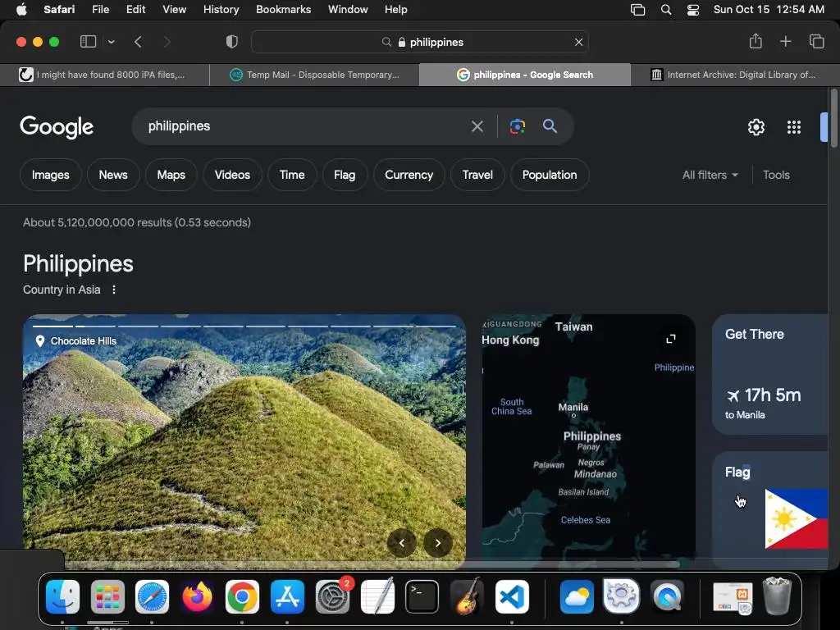Open the Get There flight card
The height and width of the screenshot is (630, 840).
point(770,374)
